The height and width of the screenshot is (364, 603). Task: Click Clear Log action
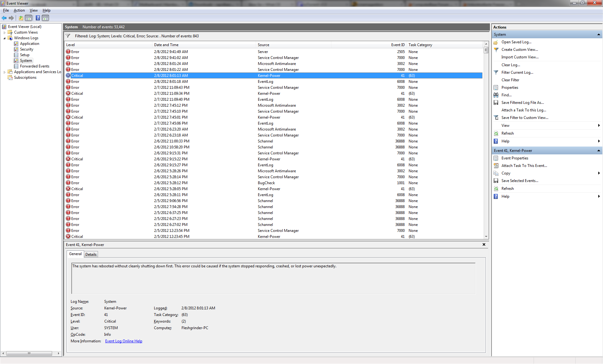(511, 65)
